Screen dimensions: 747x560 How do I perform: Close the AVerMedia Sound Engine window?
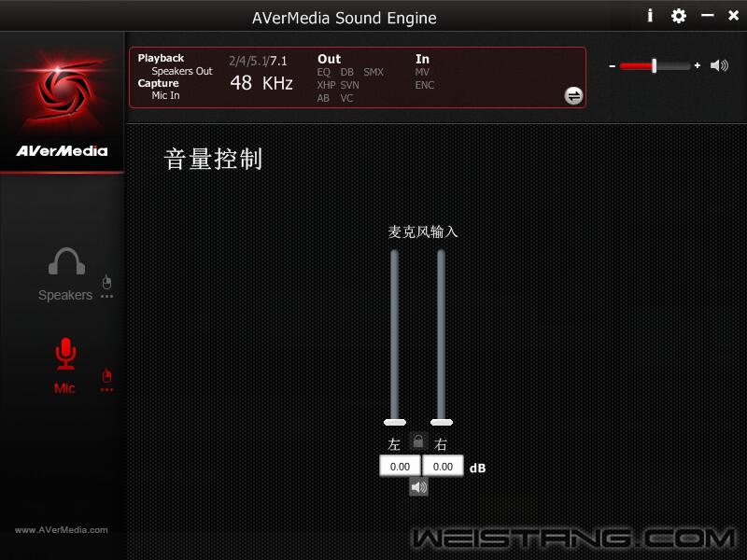tap(733, 16)
